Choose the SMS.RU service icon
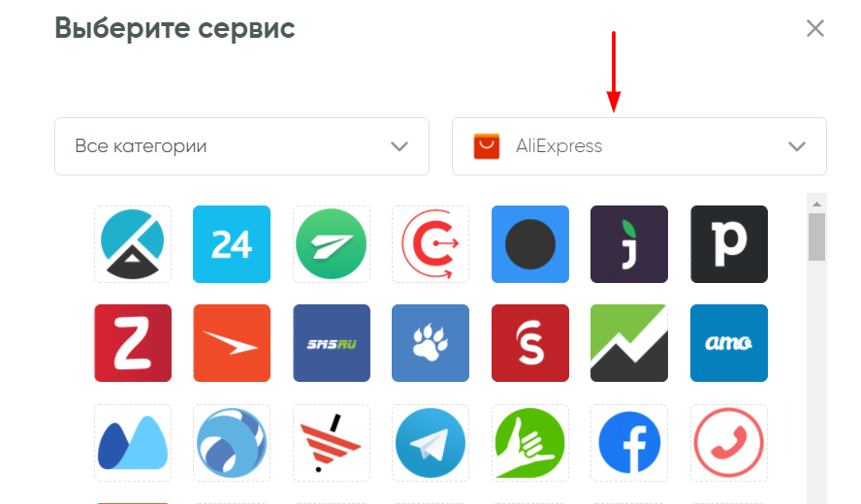861x504 pixels. pyautogui.click(x=332, y=343)
